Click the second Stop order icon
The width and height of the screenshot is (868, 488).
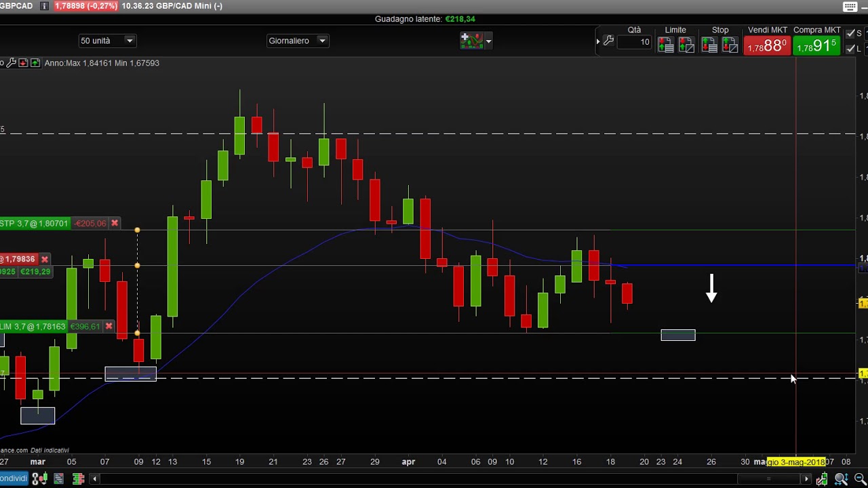(x=730, y=45)
